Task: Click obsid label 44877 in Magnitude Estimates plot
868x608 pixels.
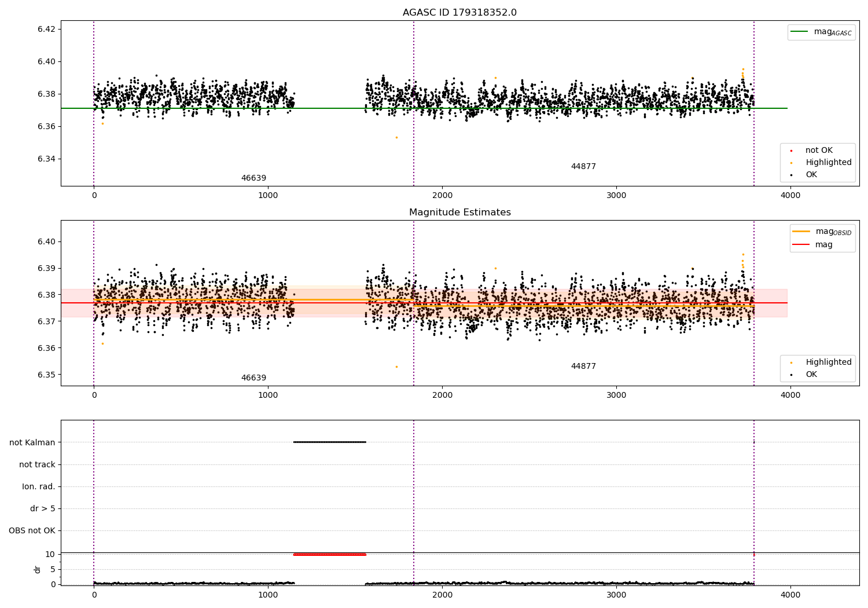Action: point(583,367)
